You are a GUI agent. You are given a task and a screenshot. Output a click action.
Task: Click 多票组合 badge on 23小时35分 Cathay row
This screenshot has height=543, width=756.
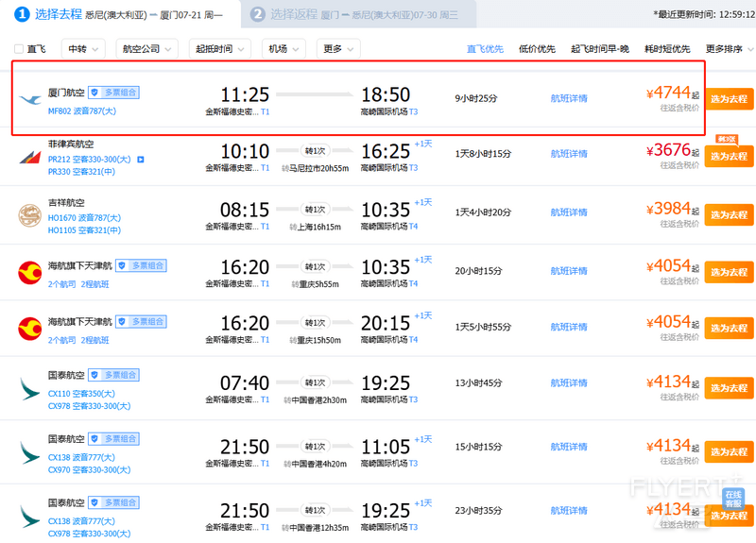click(113, 502)
